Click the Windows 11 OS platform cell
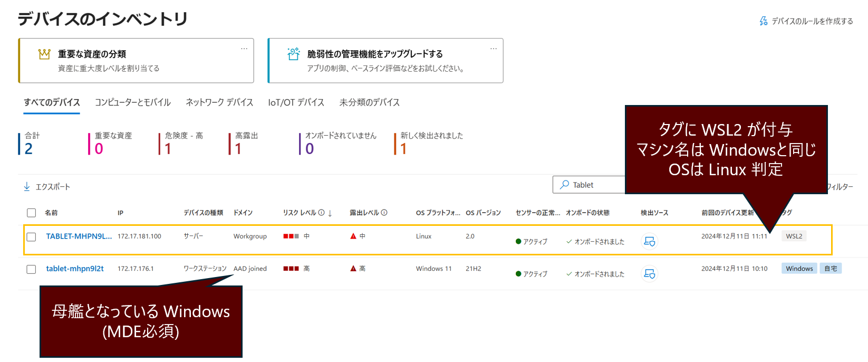This screenshot has width=868, height=362. (433, 269)
